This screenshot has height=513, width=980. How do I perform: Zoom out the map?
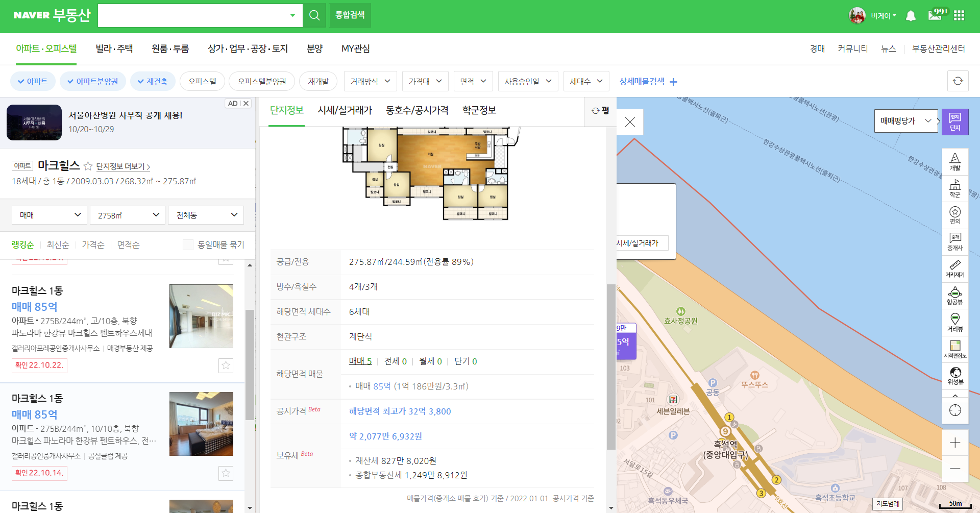[x=955, y=469]
